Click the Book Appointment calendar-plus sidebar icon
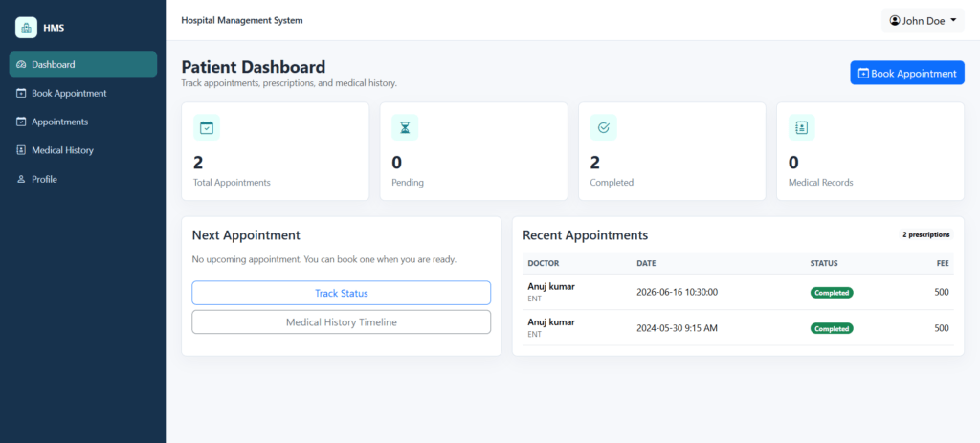The height and width of the screenshot is (443, 980). click(21, 93)
